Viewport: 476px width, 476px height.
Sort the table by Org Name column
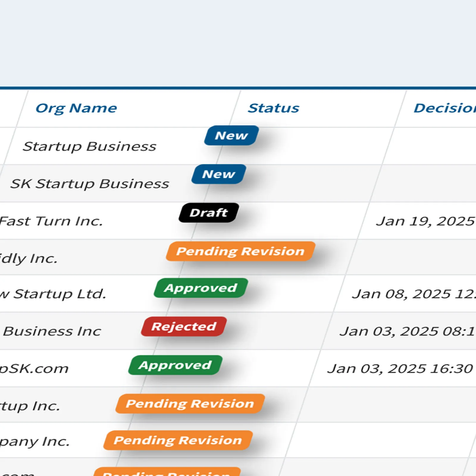tap(77, 108)
